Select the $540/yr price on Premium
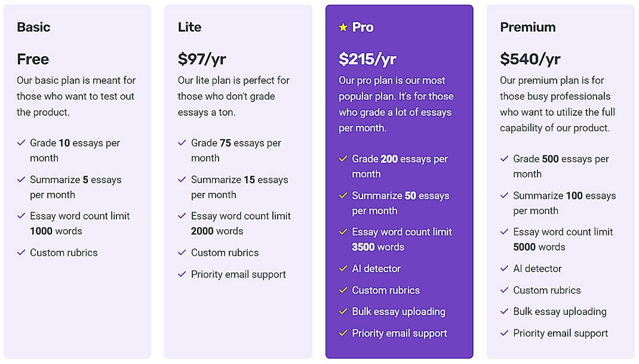The image size is (639, 364). [x=531, y=59]
